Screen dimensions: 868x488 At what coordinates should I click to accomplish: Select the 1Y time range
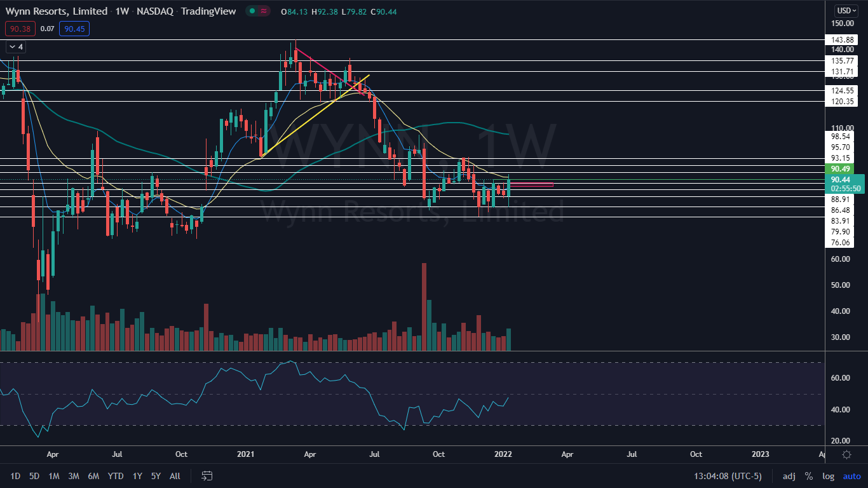(137, 476)
